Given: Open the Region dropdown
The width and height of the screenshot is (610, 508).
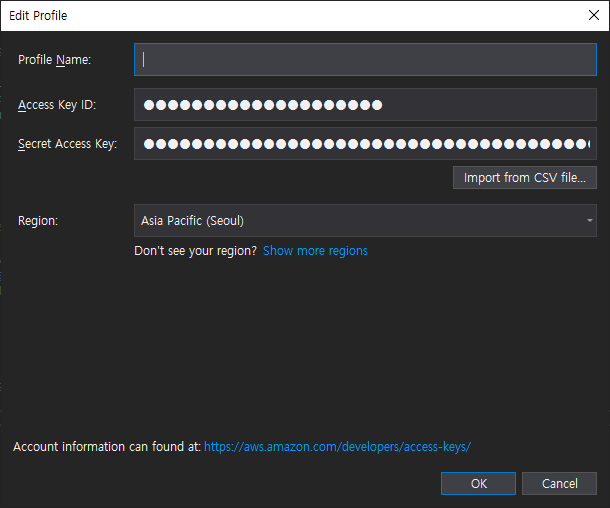Looking at the screenshot, I should [x=365, y=221].
